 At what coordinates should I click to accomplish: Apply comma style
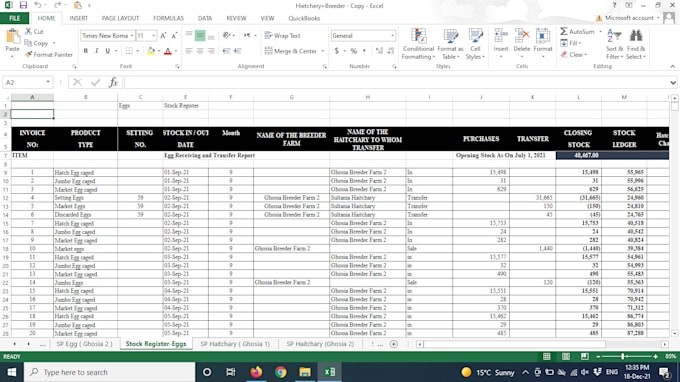[x=364, y=51]
